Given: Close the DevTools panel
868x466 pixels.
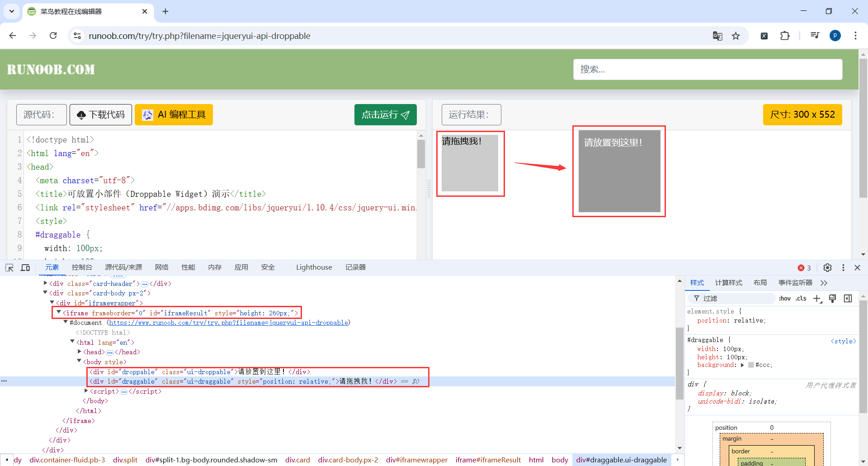Looking at the screenshot, I should (857, 267).
